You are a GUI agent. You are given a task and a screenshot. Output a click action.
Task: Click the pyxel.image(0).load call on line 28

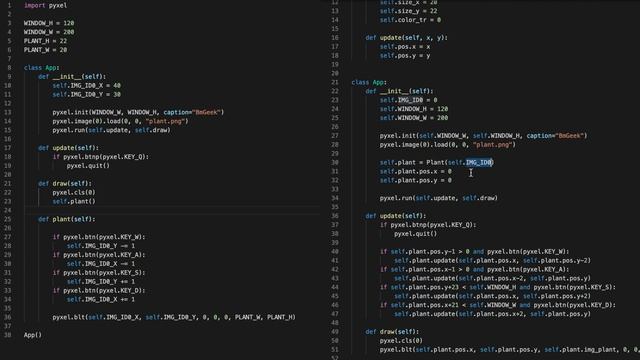click(x=448, y=144)
